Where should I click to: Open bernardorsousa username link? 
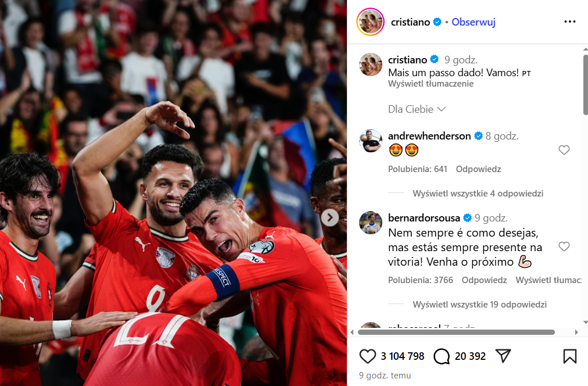[424, 218]
